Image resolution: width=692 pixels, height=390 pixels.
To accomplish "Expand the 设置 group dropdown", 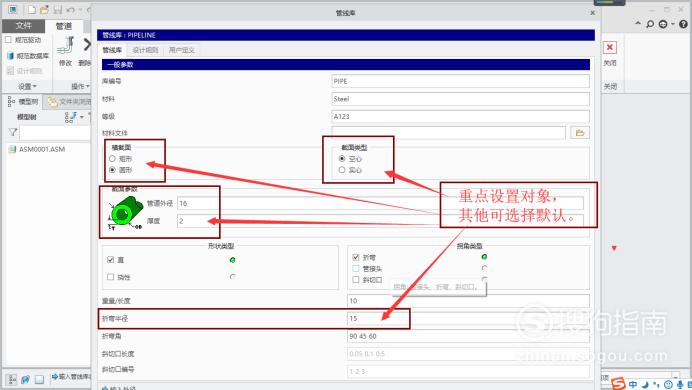I will point(27,86).
